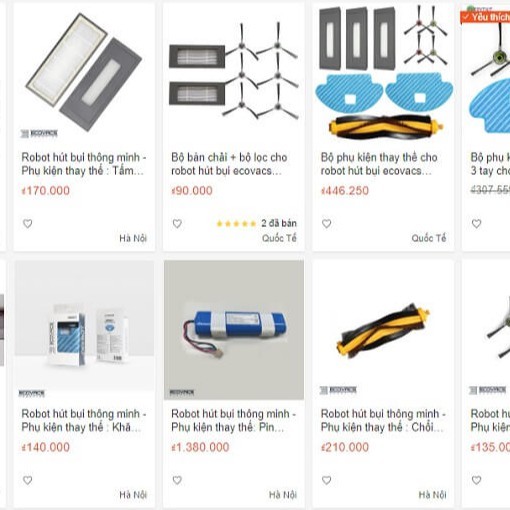
Task: Click Ecovacs logo under roller brush image
Action: pyautogui.click(x=338, y=390)
